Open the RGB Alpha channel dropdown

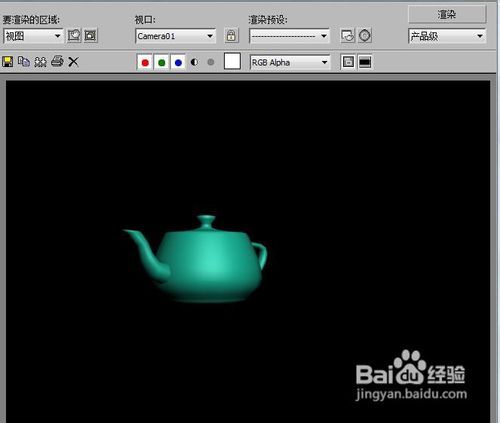pyautogui.click(x=290, y=62)
